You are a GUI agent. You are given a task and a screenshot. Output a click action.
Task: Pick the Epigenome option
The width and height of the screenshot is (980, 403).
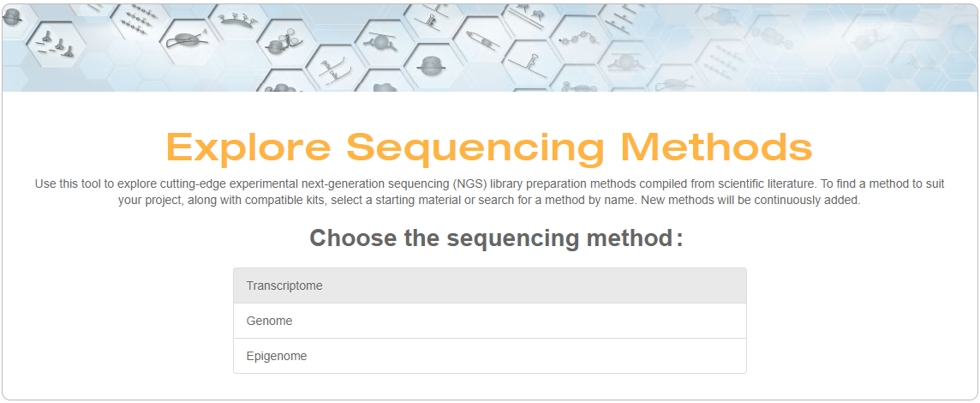click(x=489, y=356)
